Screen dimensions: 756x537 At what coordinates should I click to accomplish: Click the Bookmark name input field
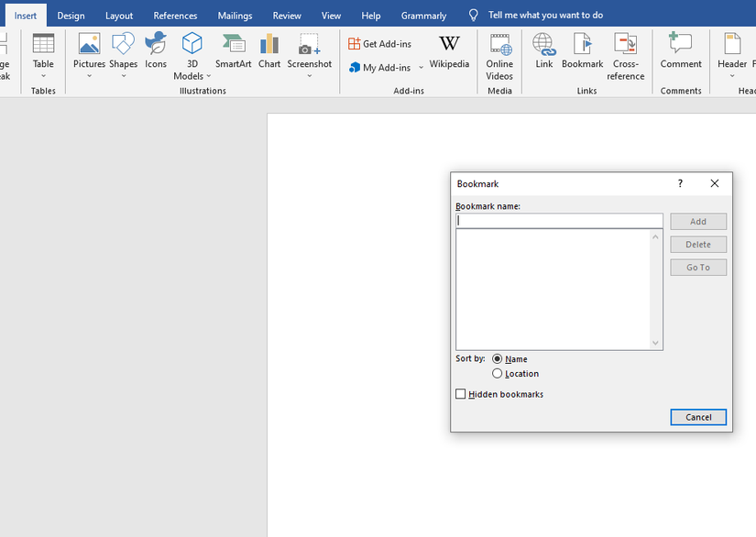pyautogui.click(x=559, y=220)
